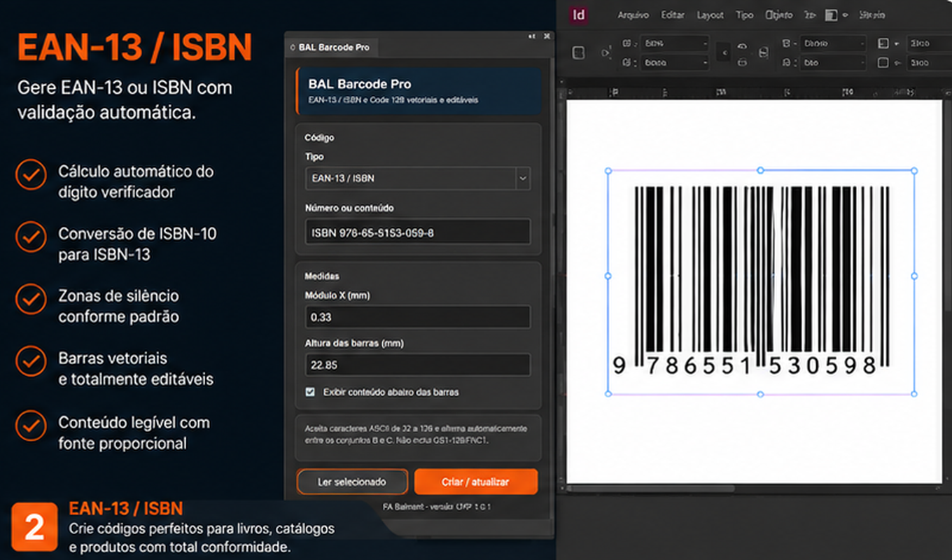Collapse the BAL Barcode Pro panel to icons
Screen dimensions: 952x560
pos(533,36)
